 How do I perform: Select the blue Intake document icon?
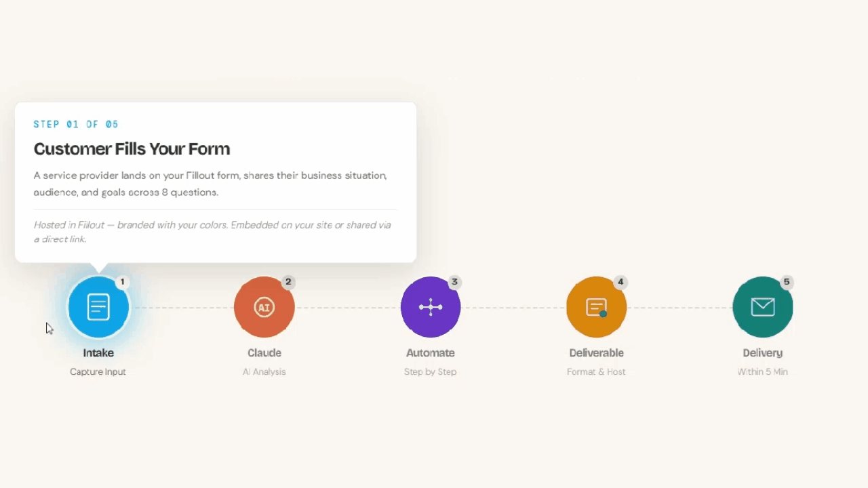click(x=98, y=307)
